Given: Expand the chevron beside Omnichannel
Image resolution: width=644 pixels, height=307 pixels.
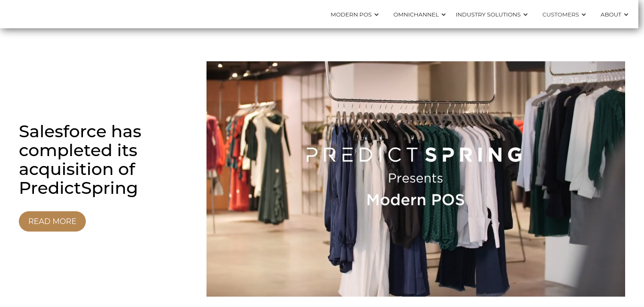Looking at the screenshot, I should point(444,15).
